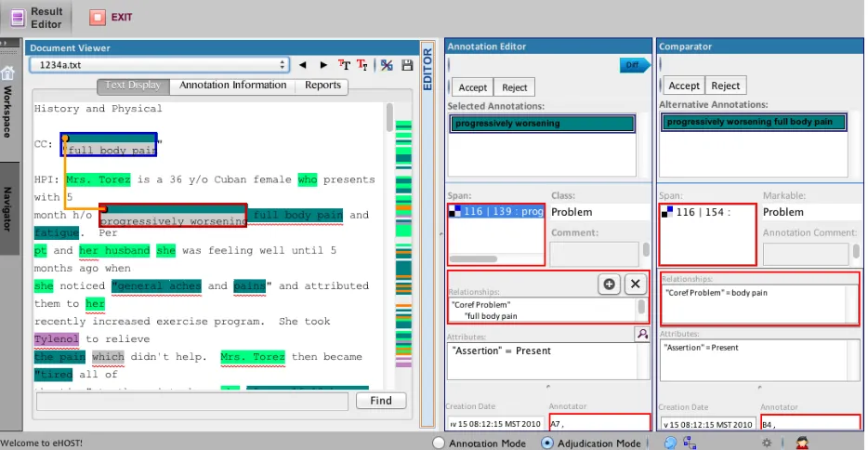Select 'progressively worsening' selected annotation
Viewport: 868px width, 450px height.
point(543,124)
